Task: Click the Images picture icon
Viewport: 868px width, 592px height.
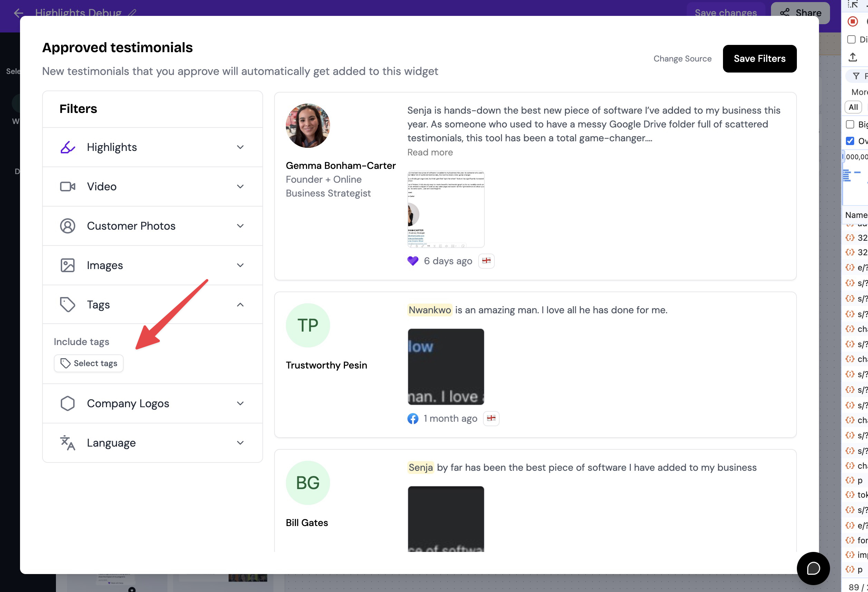Action: (68, 265)
